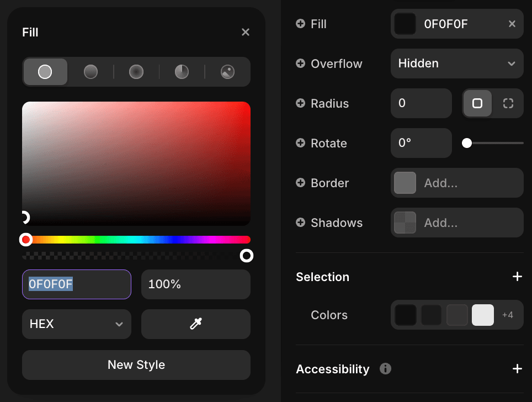Open the Overflow dropdown

(x=457, y=64)
